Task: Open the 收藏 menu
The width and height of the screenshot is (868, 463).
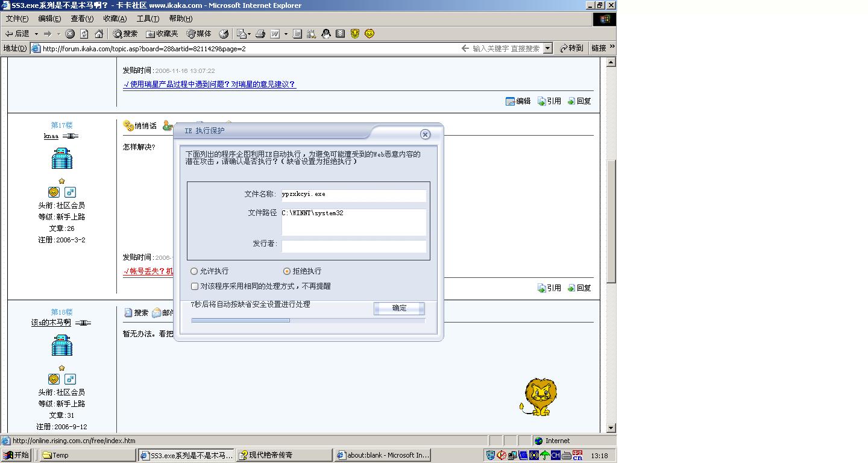Action: [x=115, y=19]
